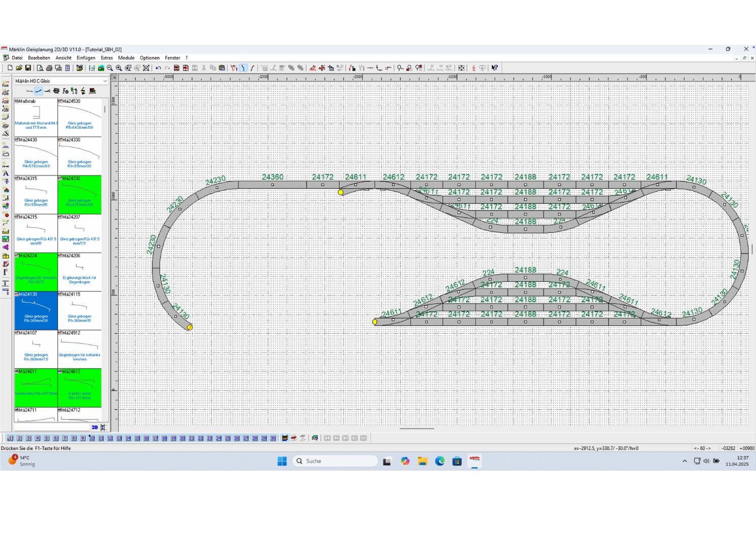Select the Mä24230 curved track thumbnail
The image size is (756, 539).
tap(80, 195)
